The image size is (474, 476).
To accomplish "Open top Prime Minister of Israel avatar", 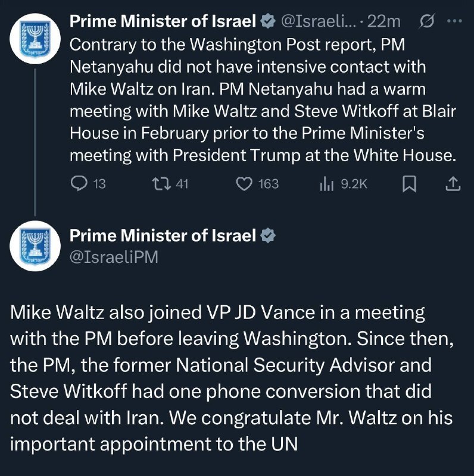I will pyautogui.click(x=35, y=39).
